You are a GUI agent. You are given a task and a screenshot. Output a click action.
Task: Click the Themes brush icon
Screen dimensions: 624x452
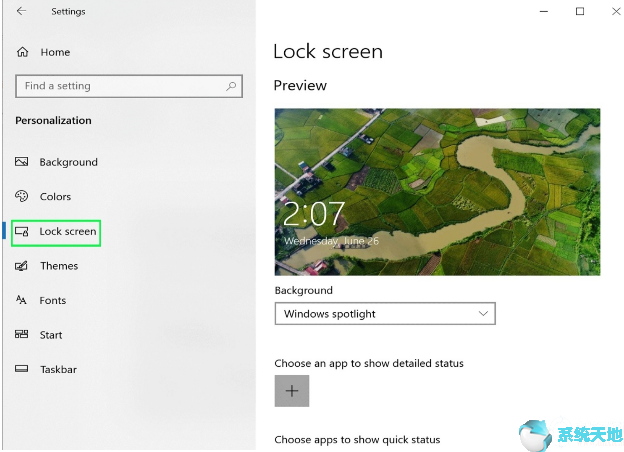tap(21, 265)
